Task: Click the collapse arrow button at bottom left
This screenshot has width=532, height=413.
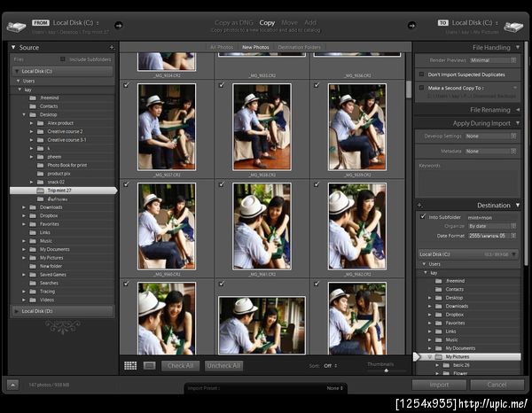Action: click(x=14, y=385)
